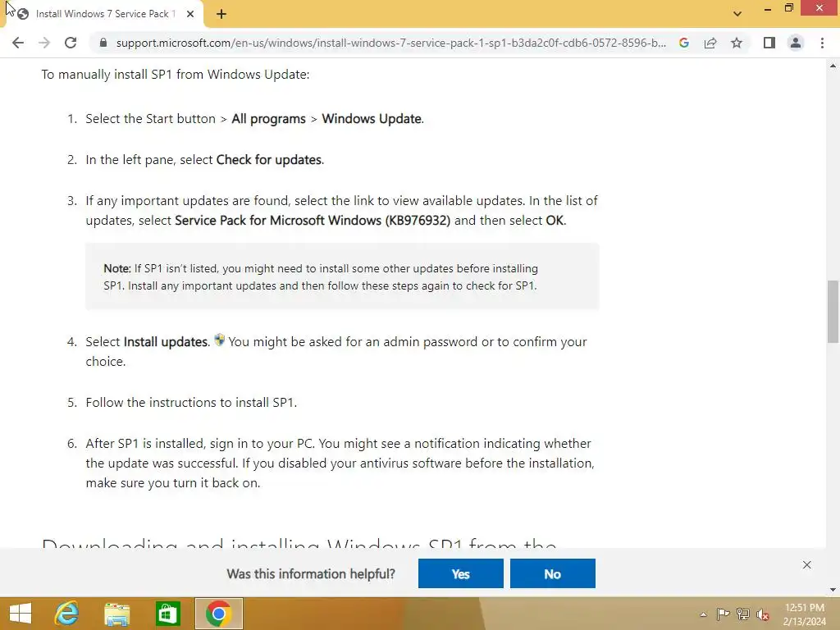This screenshot has width=840, height=630.
Task: Click the "All programs" bold text
Action: click(268, 118)
